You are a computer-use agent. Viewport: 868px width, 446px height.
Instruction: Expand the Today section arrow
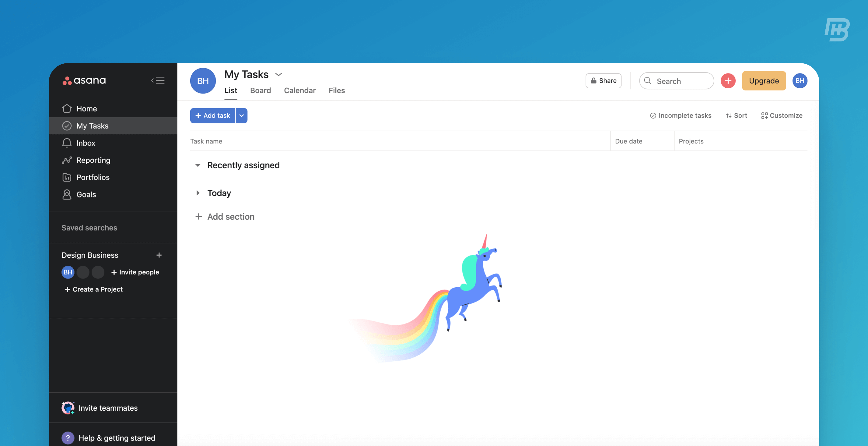pos(198,193)
